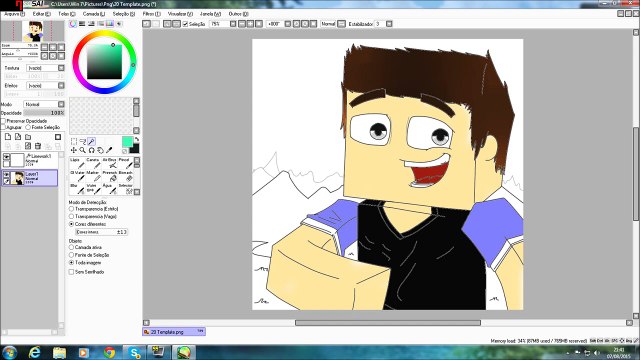This screenshot has width=640, height=360.
Task: Create a new layer folder
Action: 28,137
